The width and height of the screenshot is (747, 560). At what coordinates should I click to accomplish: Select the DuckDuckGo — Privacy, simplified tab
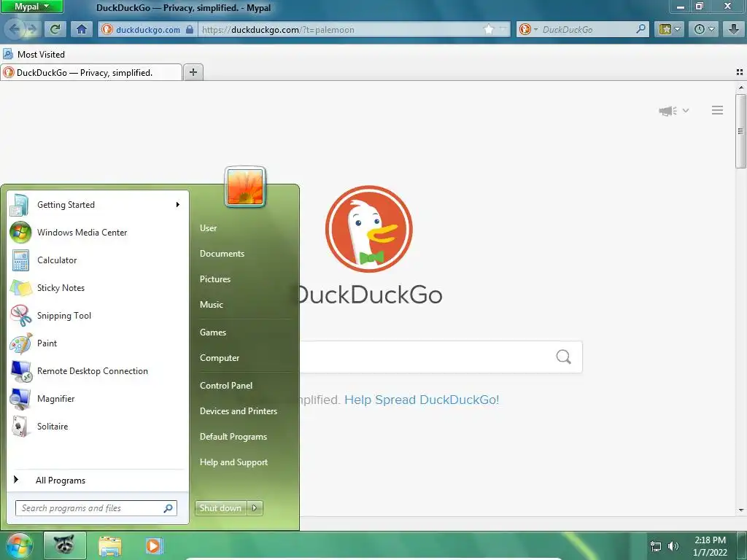[91, 72]
